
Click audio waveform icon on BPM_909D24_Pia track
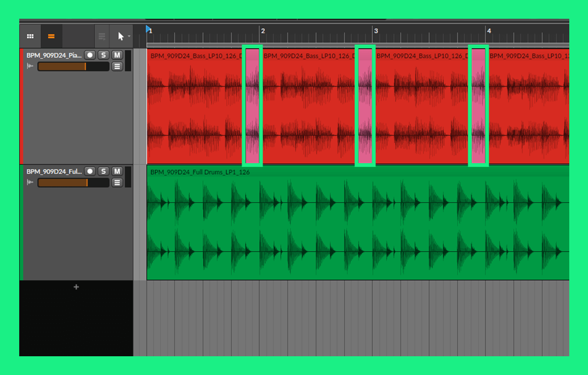[30, 67]
